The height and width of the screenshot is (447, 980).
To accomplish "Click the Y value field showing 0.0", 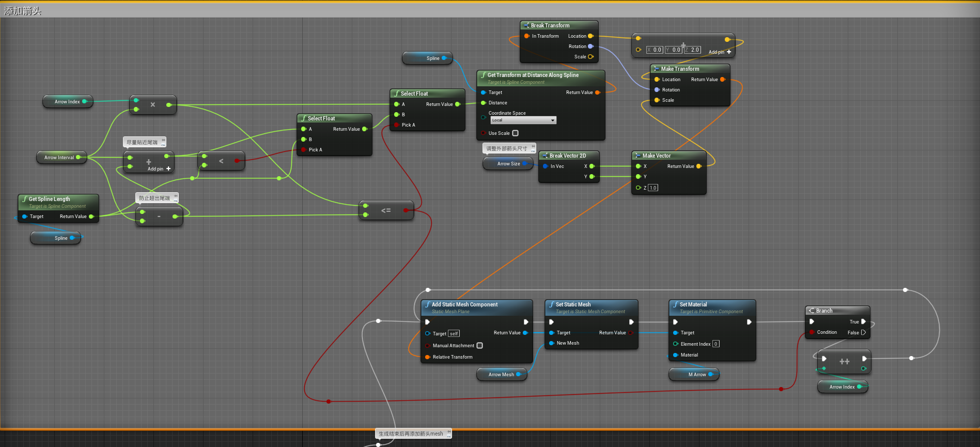I will (x=674, y=50).
